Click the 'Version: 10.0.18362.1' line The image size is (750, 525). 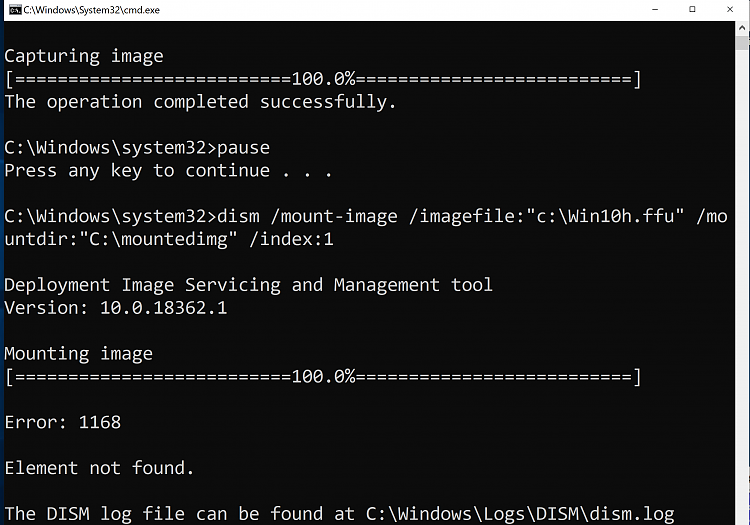(116, 308)
